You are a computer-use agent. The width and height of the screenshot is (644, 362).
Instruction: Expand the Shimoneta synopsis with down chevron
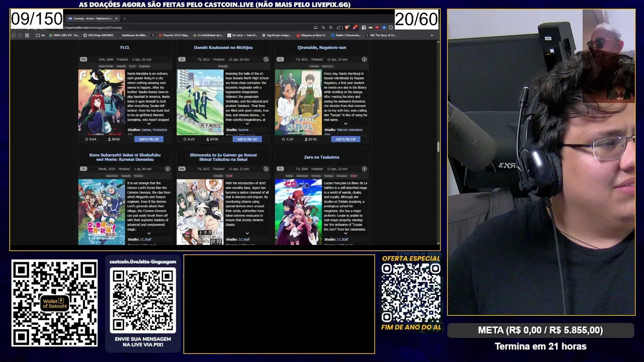[247, 233]
